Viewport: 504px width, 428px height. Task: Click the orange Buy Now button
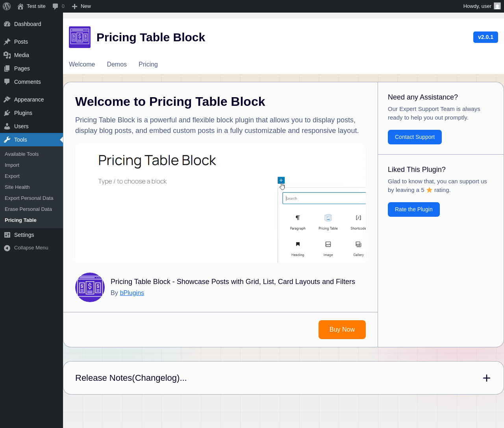pyautogui.click(x=342, y=330)
